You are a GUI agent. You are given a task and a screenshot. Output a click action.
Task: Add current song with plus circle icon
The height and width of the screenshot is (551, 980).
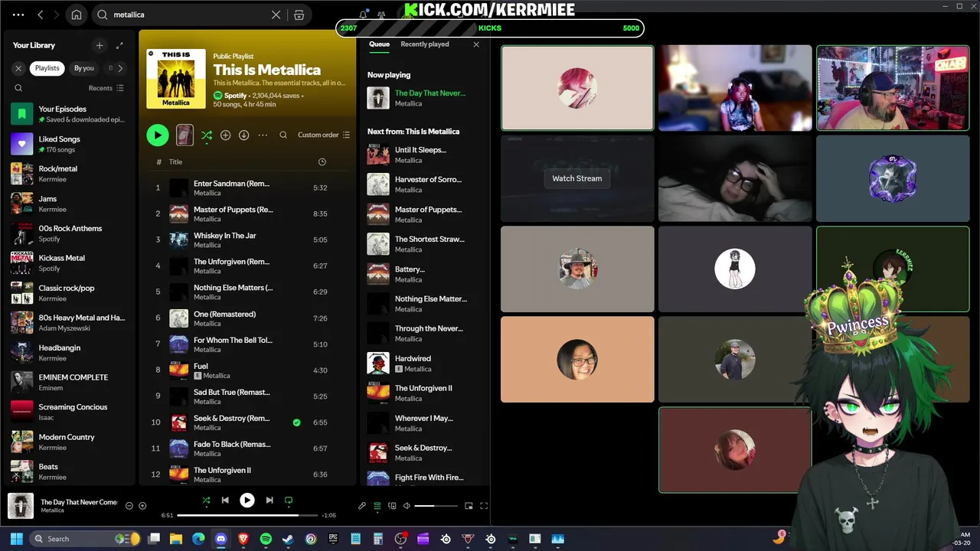(x=142, y=506)
